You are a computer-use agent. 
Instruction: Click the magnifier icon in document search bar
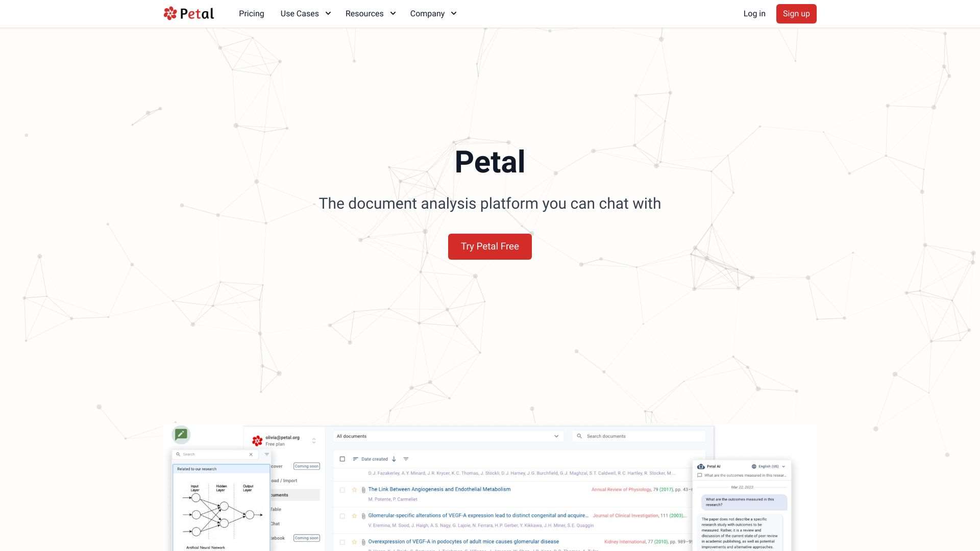(x=580, y=436)
